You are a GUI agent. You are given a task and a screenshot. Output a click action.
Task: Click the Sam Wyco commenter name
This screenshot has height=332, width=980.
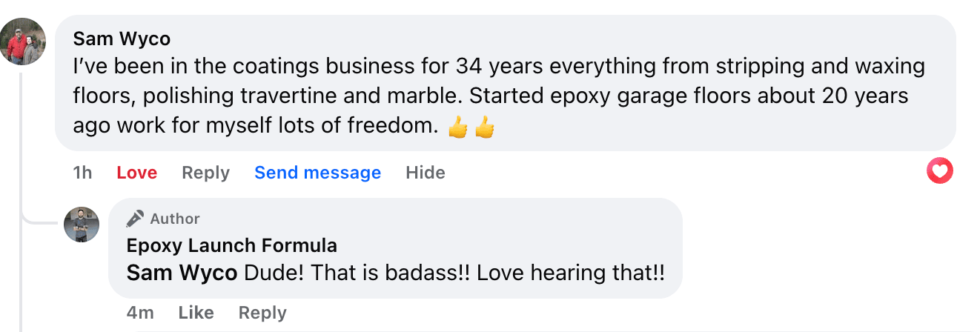pos(122,39)
